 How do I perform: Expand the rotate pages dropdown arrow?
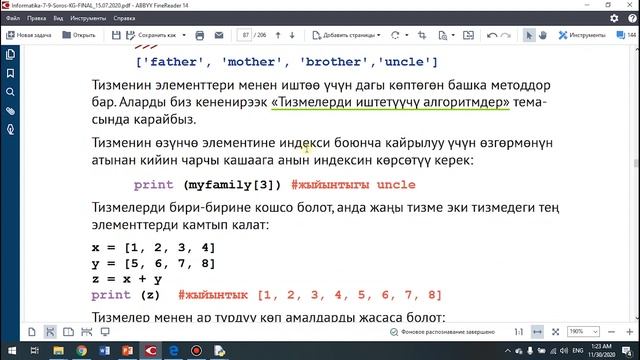click(407, 35)
